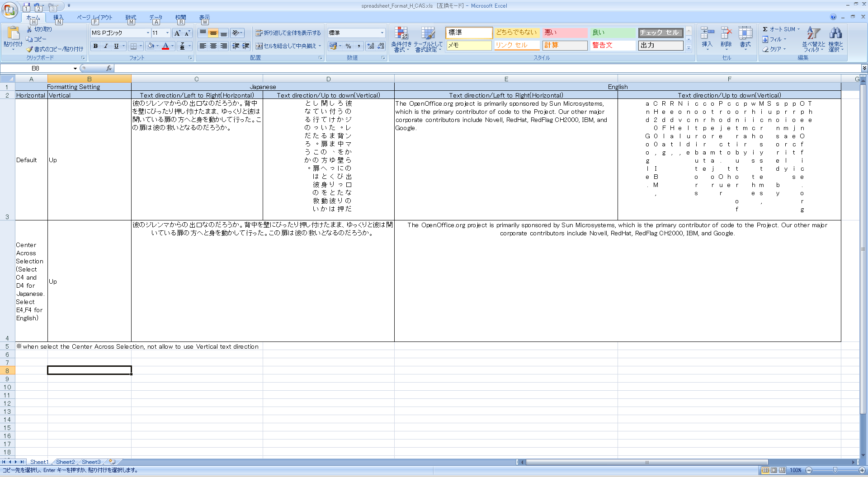Click the Delete cells (削除) icon
This screenshot has height=477, width=868.
point(726,37)
